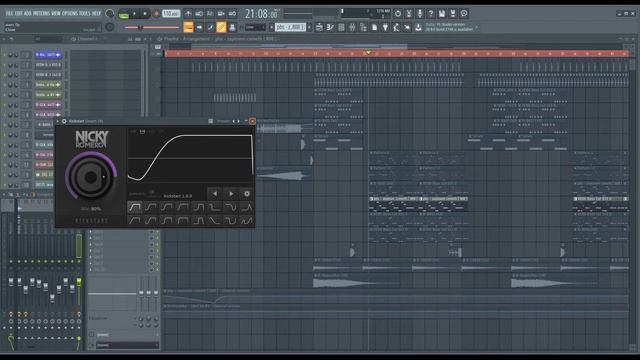Toggle auto scrolling blue arrow button
Screen dimensions: 640x360
coord(200,27)
